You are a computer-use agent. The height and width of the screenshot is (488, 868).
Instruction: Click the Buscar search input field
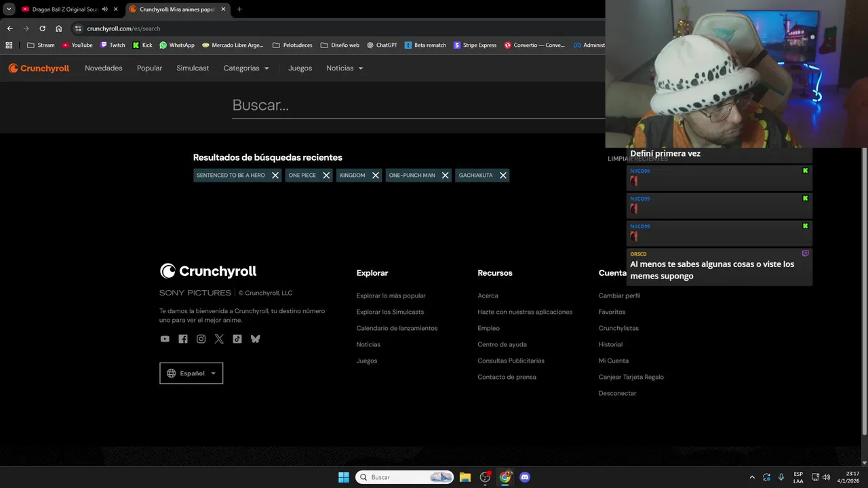point(418,105)
